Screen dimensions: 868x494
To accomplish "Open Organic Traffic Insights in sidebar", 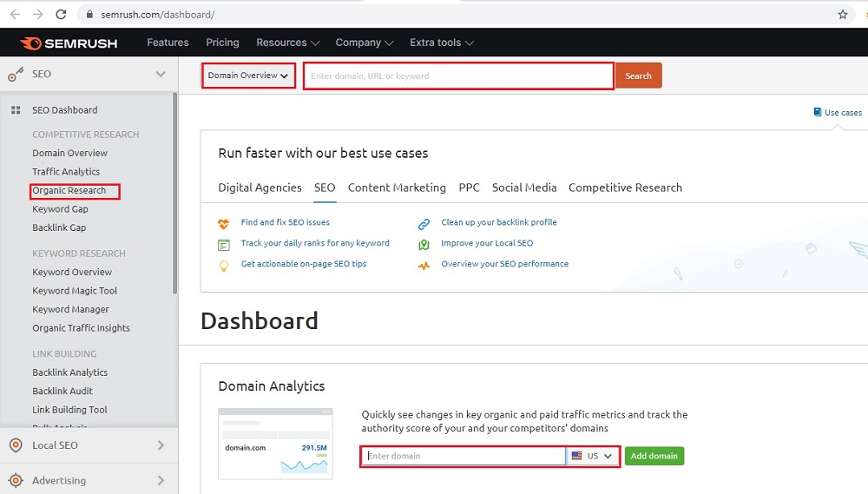I will 81,328.
